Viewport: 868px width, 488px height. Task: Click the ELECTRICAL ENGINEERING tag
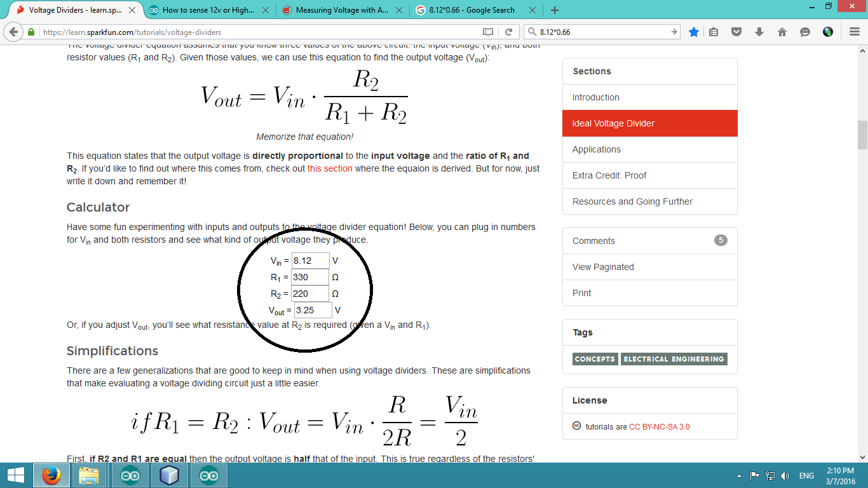[x=674, y=359]
